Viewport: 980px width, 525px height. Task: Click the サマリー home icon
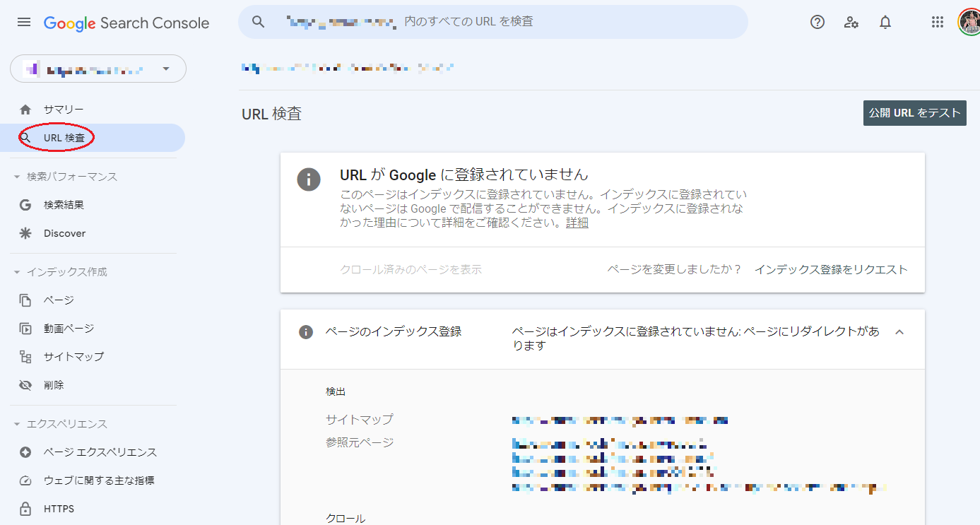click(25, 109)
